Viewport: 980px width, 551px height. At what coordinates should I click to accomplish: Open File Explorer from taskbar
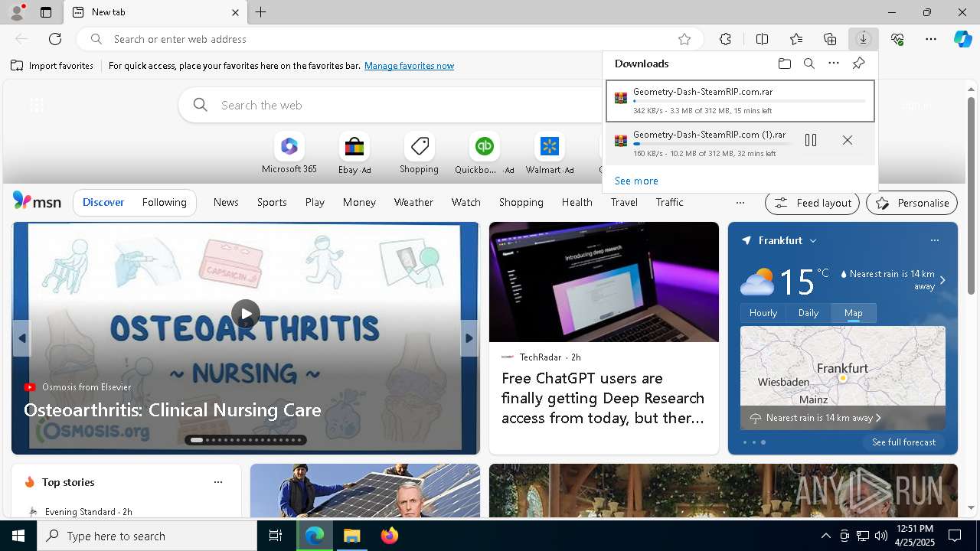351,536
